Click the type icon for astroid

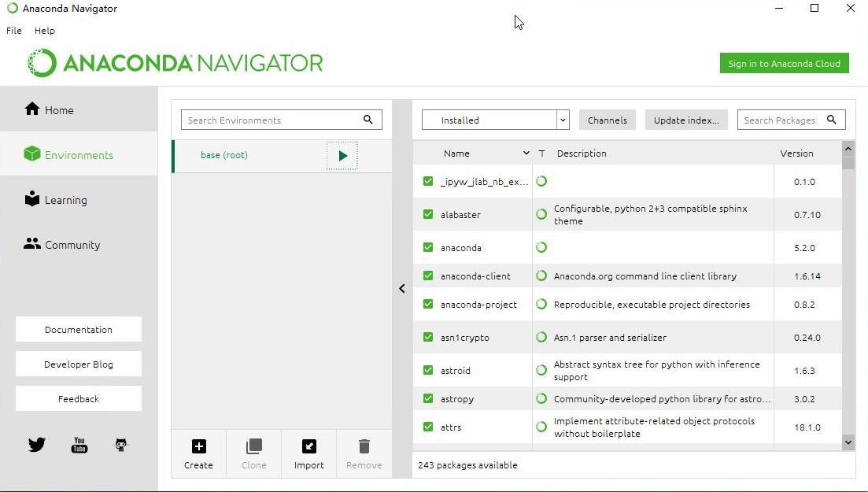pos(541,370)
